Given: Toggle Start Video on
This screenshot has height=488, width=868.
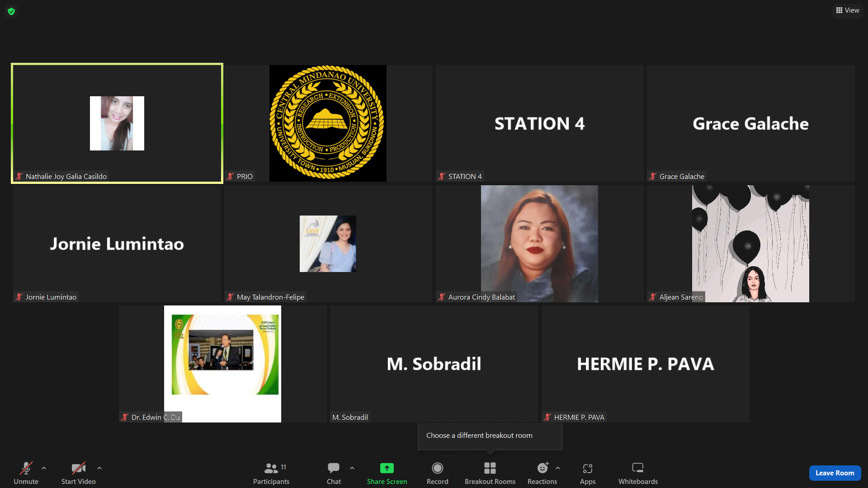Looking at the screenshot, I should pos(78,473).
